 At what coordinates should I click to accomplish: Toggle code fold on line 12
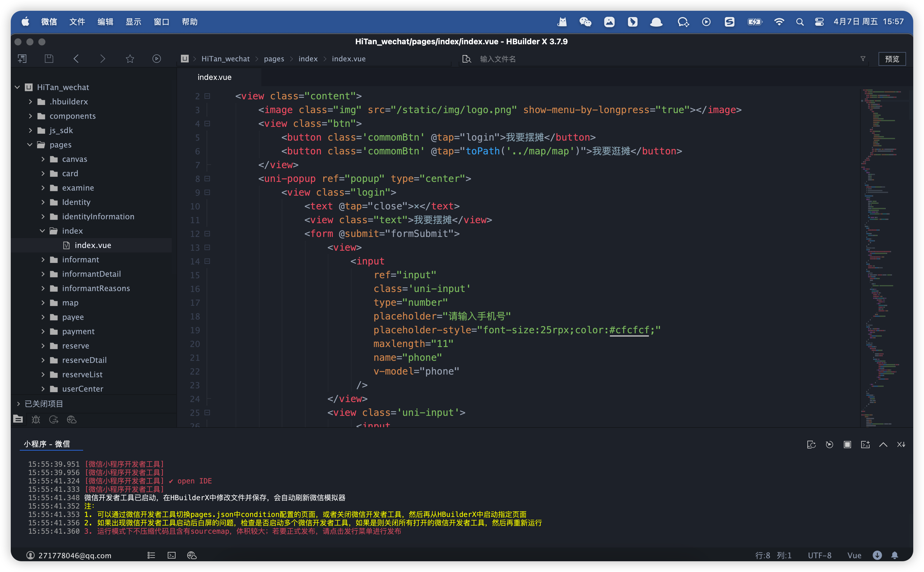[207, 234]
